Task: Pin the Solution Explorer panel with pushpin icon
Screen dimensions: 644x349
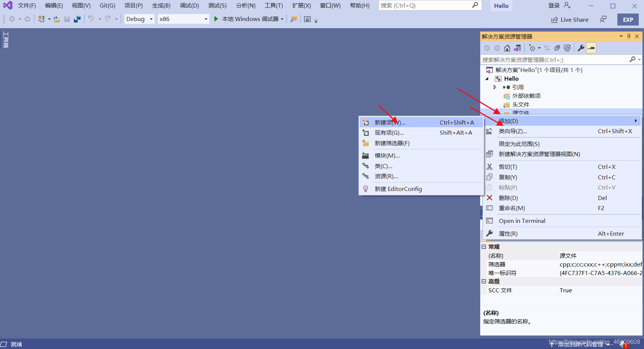Action: pyautogui.click(x=629, y=36)
